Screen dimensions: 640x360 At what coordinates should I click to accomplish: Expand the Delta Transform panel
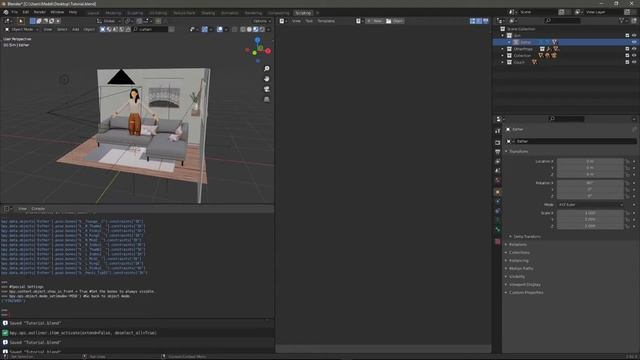(526, 237)
